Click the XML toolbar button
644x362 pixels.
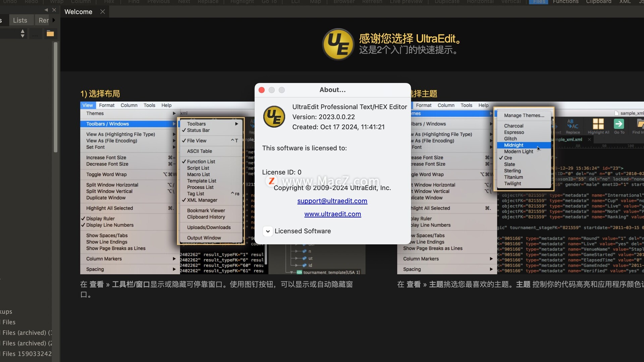pos(625,2)
